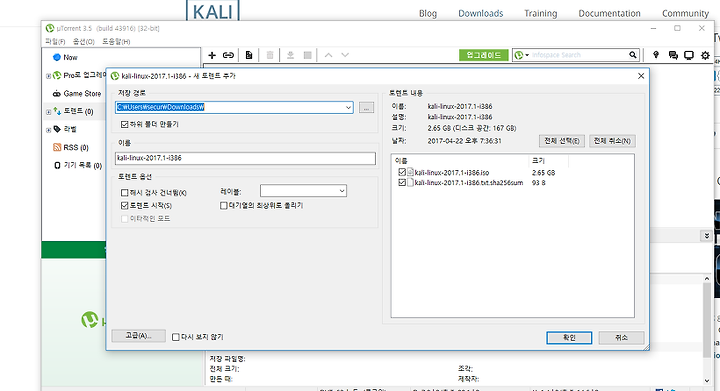The width and height of the screenshot is (720, 391).
Task: Click the search magnifier icon
Action: (x=633, y=55)
